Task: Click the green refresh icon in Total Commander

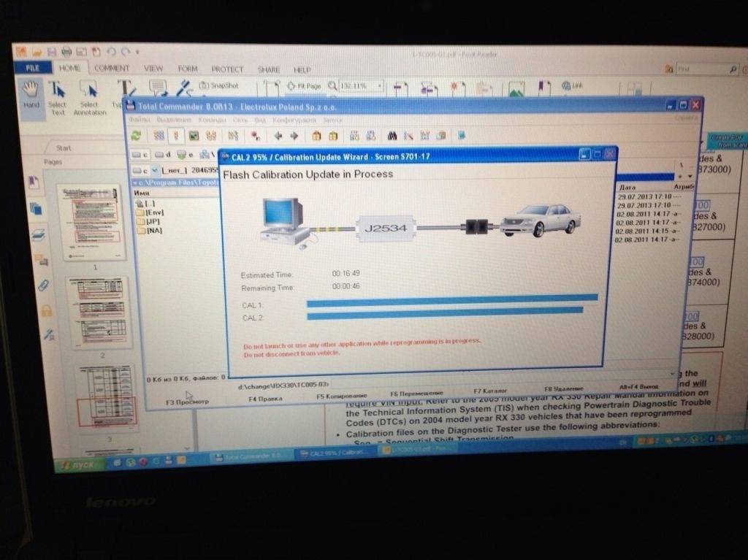Action: click(136, 136)
